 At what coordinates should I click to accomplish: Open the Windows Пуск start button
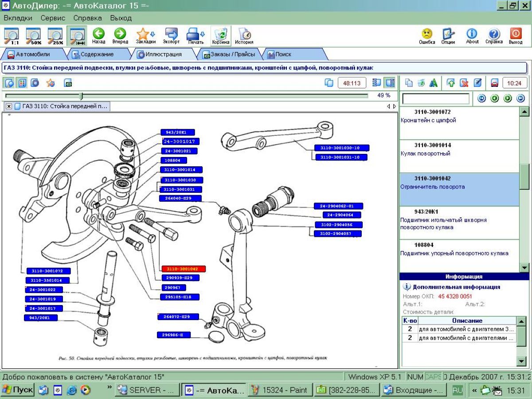pos(18,390)
